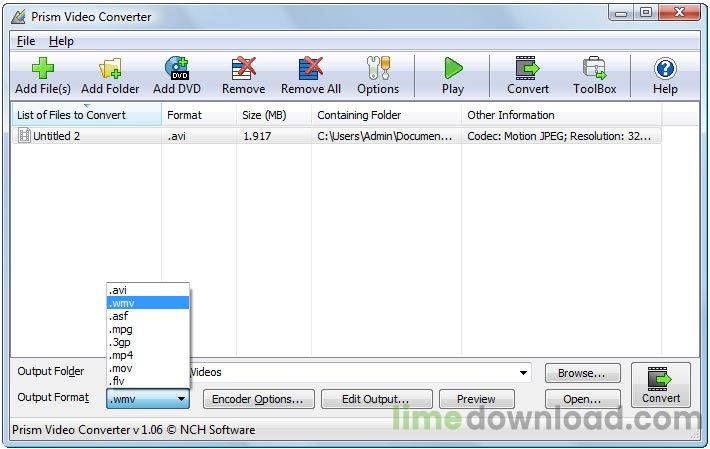This screenshot has width=710, height=449.
Task: Select the Untitled 2 file row
Action: [x=336, y=136]
